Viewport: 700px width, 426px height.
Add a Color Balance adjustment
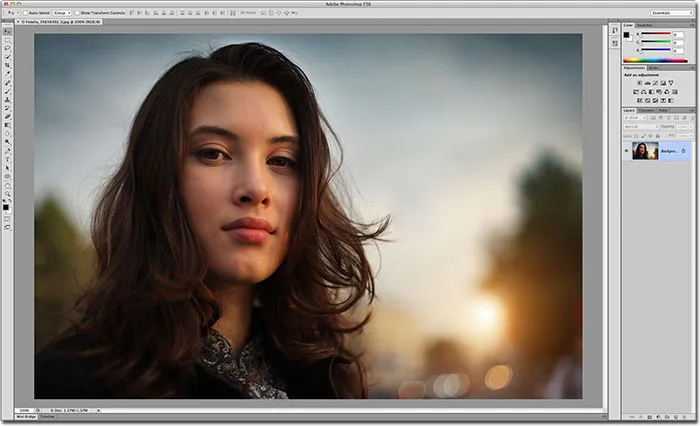click(644, 92)
